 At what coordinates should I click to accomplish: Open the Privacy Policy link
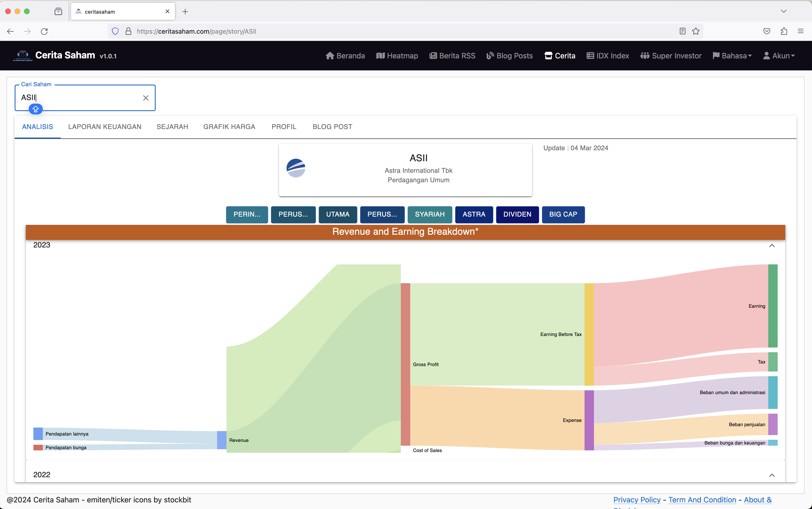pyautogui.click(x=637, y=500)
